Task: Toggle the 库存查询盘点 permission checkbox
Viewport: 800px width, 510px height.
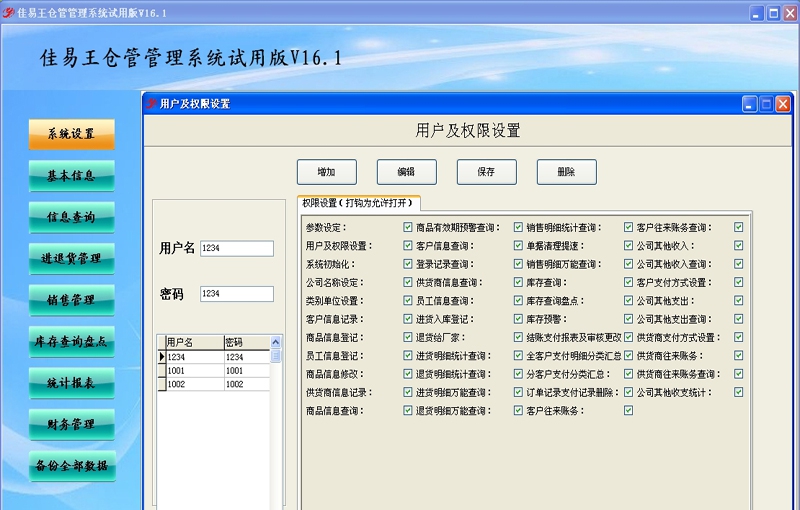Action: click(628, 300)
